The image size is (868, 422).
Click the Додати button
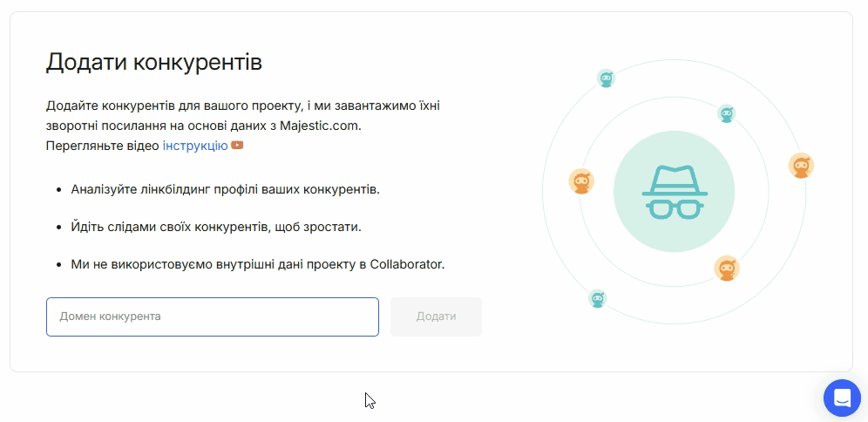click(437, 316)
